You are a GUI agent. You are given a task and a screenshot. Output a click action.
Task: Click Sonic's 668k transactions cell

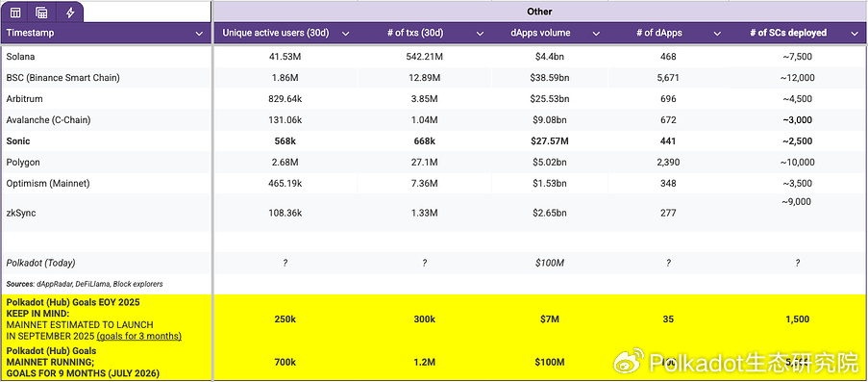[424, 140]
